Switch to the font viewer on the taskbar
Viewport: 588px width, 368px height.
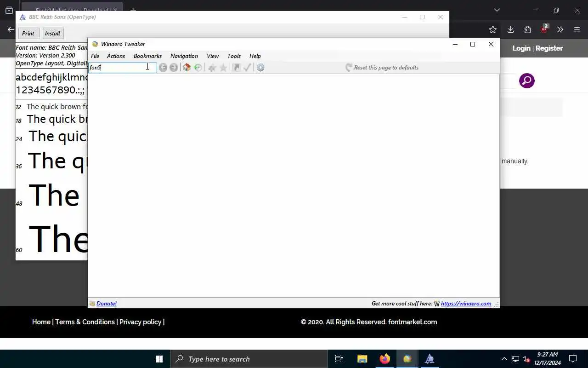[430, 359]
